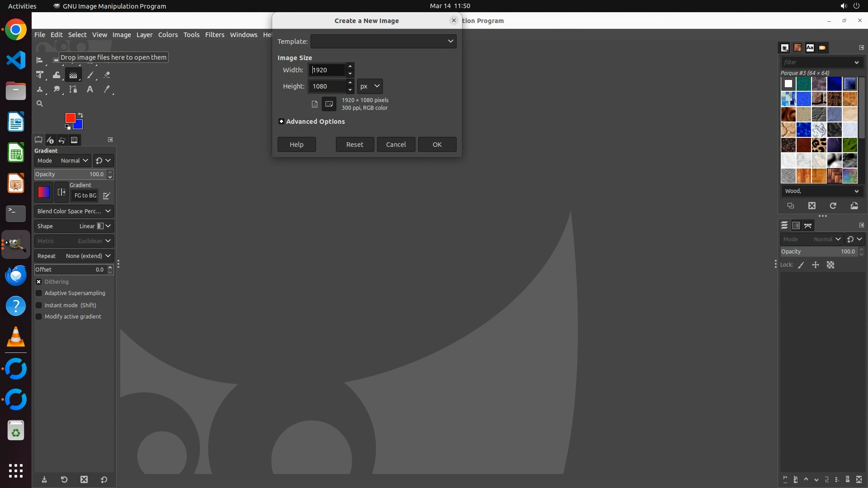
Task: Select the Color Picker tool
Action: [107, 89]
